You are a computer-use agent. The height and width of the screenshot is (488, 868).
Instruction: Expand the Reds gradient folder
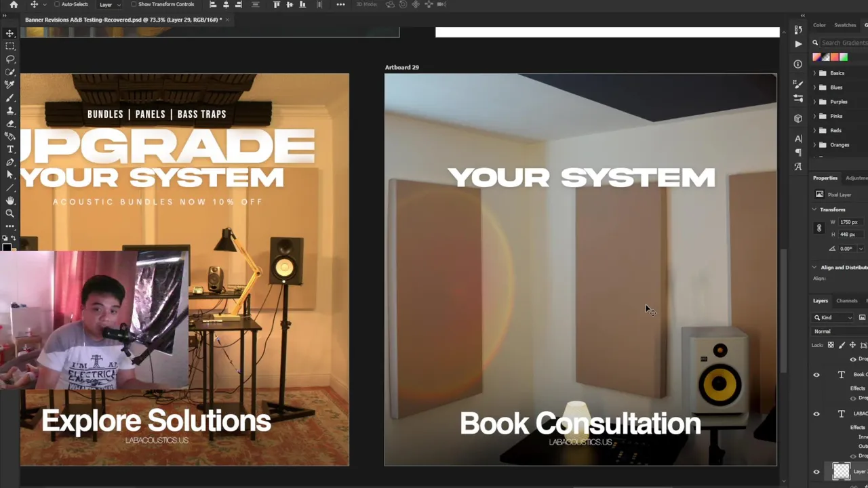click(814, 130)
